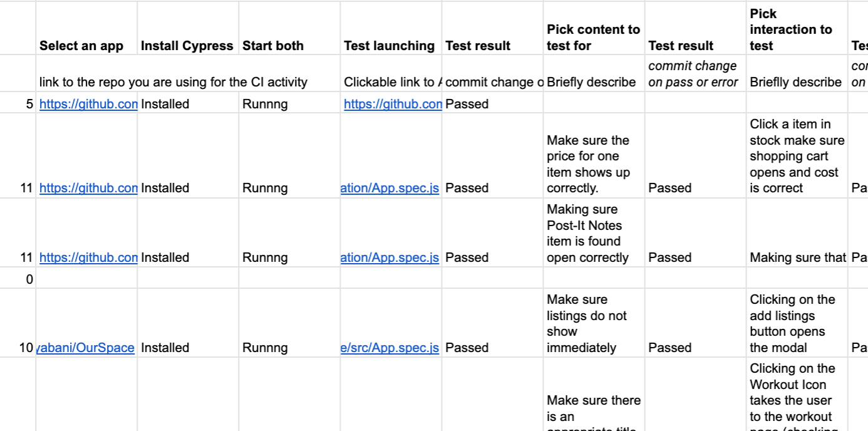Select the 'Install Cypress' header cell
Viewport: 868px width, 431px height.
pyautogui.click(x=187, y=46)
